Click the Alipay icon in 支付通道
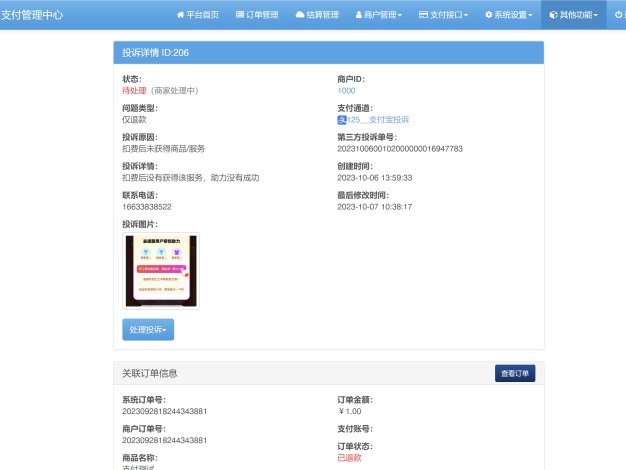This screenshot has height=470, width=626. 342,120
